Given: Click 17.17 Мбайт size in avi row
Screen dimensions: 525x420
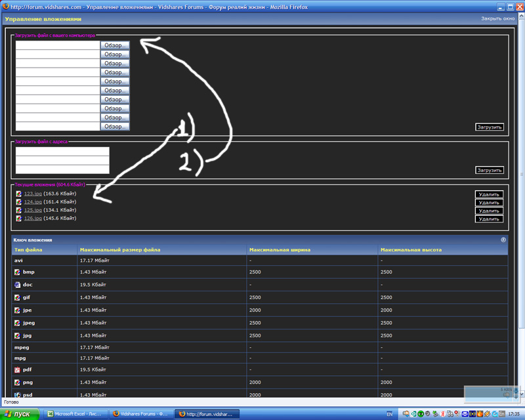Looking at the screenshot, I should point(94,261).
